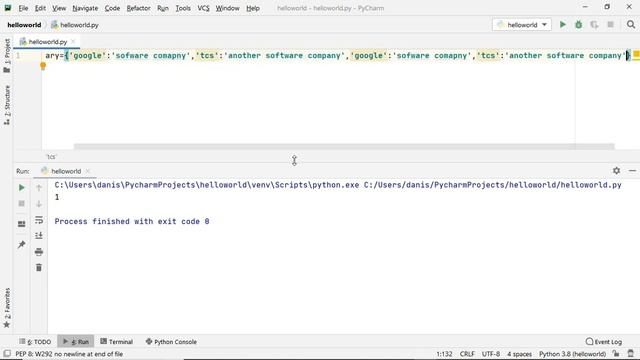The height and width of the screenshot is (360, 640).
Task: Open the Structure tool window tab
Action: [7, 105]
